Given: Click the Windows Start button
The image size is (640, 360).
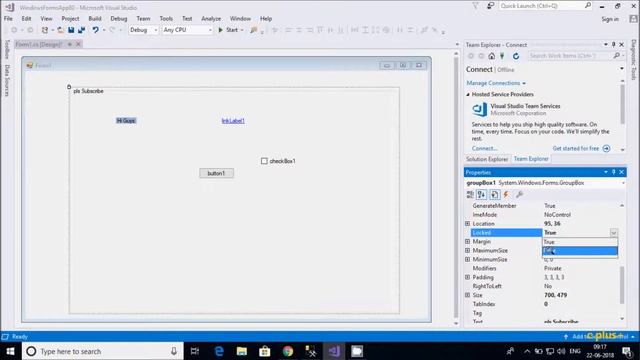Looking at the screenshot, I should point(10,351).
